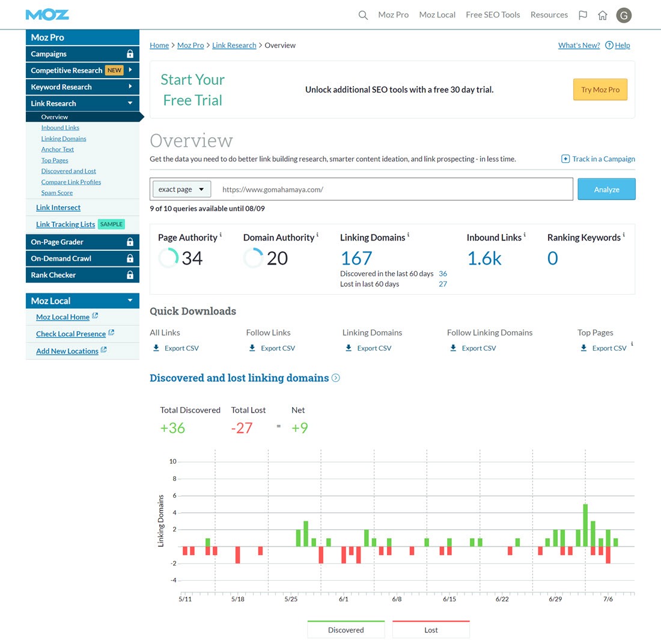Open the Link Tracking Lists link
The width and height of the screenshot is (661, 644).
pos(65,224)
